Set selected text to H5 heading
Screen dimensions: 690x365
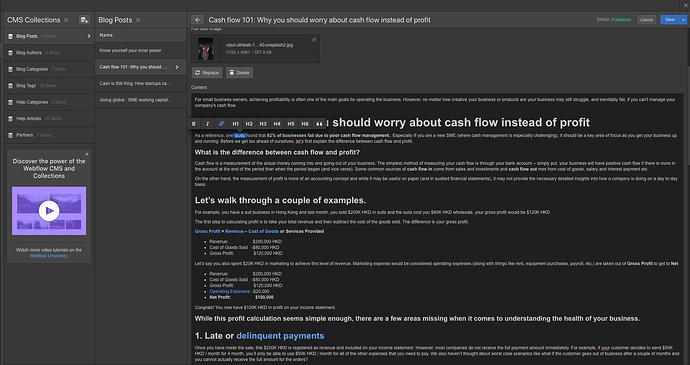point(291,124)
